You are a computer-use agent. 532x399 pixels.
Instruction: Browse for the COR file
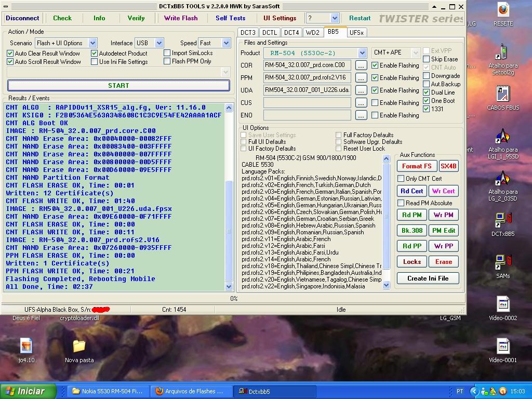pos(361,65)
